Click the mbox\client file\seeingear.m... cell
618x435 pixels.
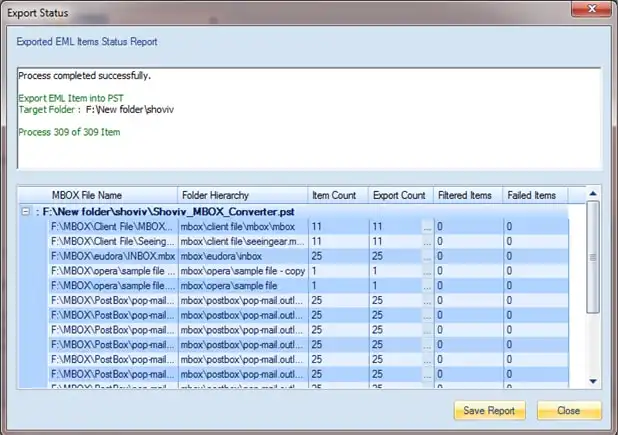(243, 241)
